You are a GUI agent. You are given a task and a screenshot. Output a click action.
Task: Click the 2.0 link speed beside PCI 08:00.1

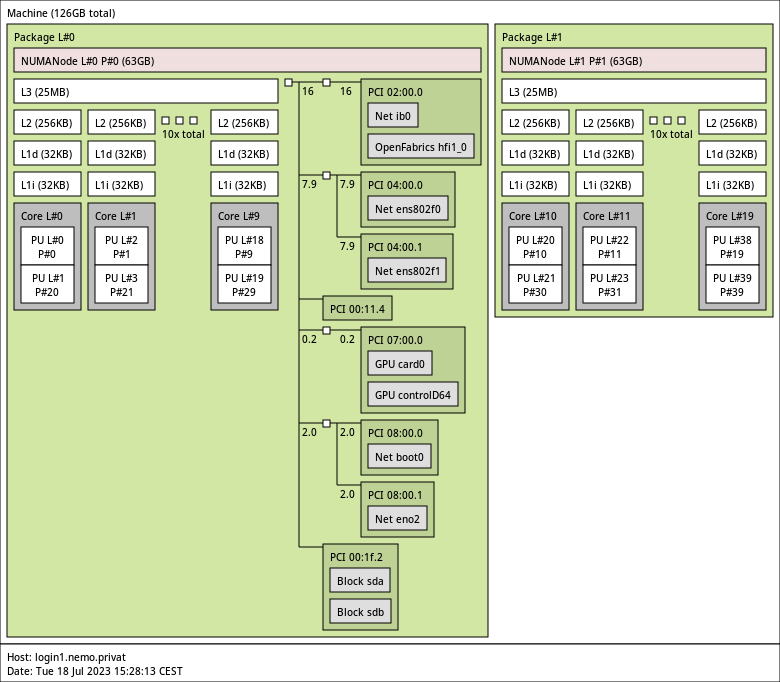click(347, 494)
